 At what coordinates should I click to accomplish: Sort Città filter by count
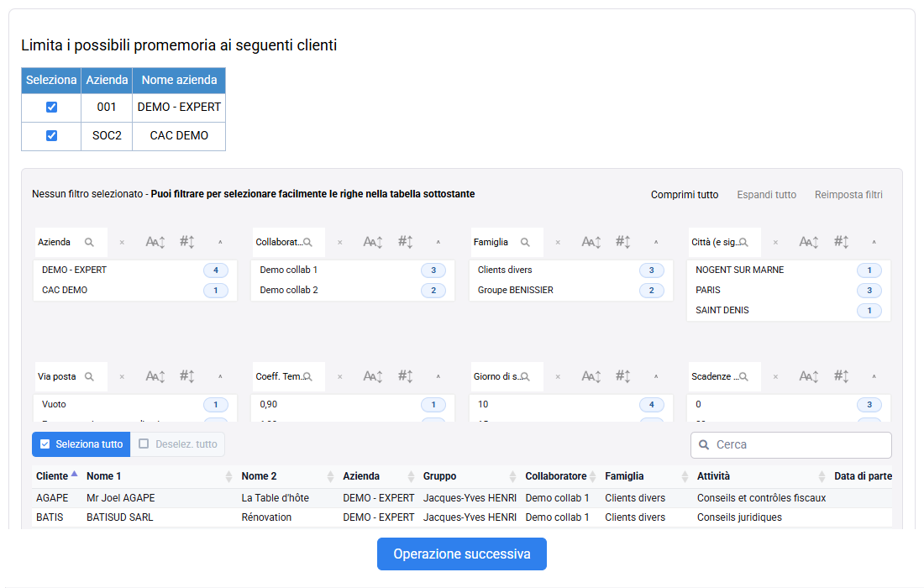point(842,242)
